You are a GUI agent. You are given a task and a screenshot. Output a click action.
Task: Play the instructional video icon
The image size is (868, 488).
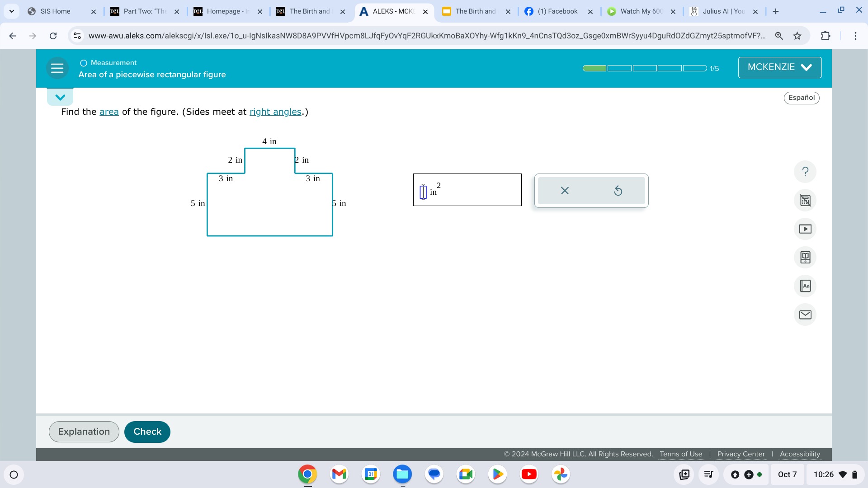[805, 229]
